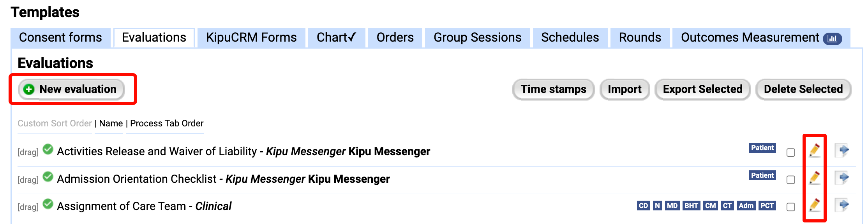This screenshot has width=868, height=224.
Task: Click pencil icon for Admission Orientation Checklist
Action: (814, 178)
